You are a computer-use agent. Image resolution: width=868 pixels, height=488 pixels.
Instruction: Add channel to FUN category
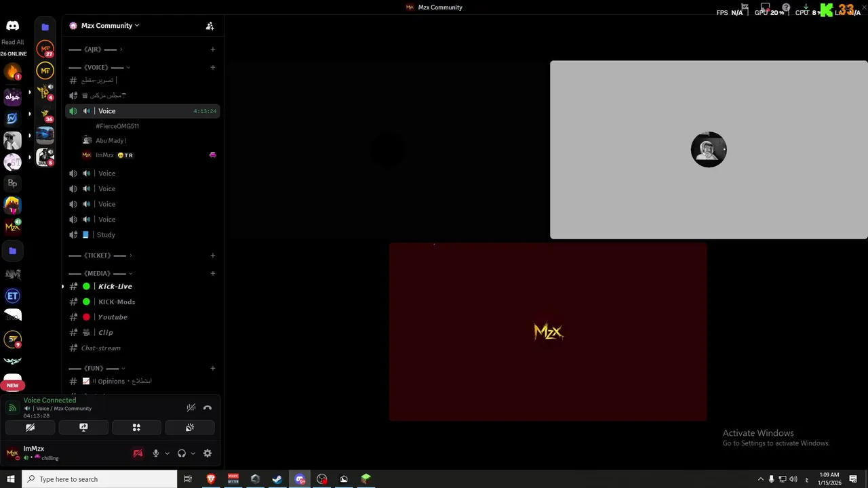pyautogui.click(x=212, y=368)
